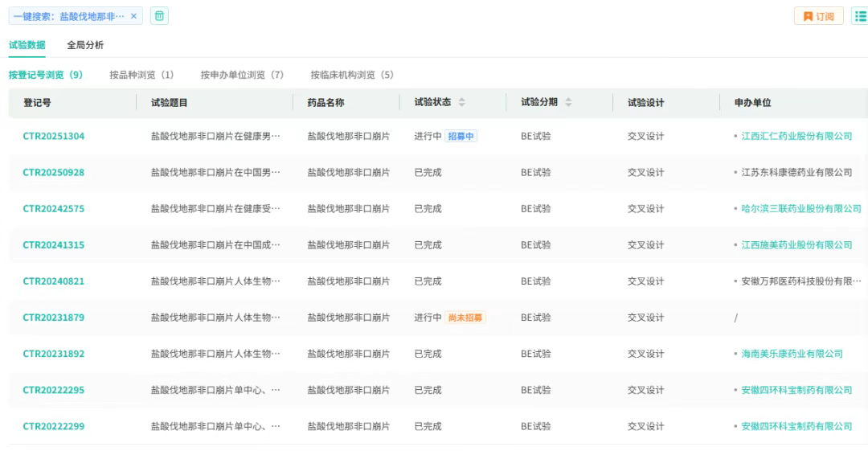Sort by the 试验分期 column arrows

click(569, 103)
